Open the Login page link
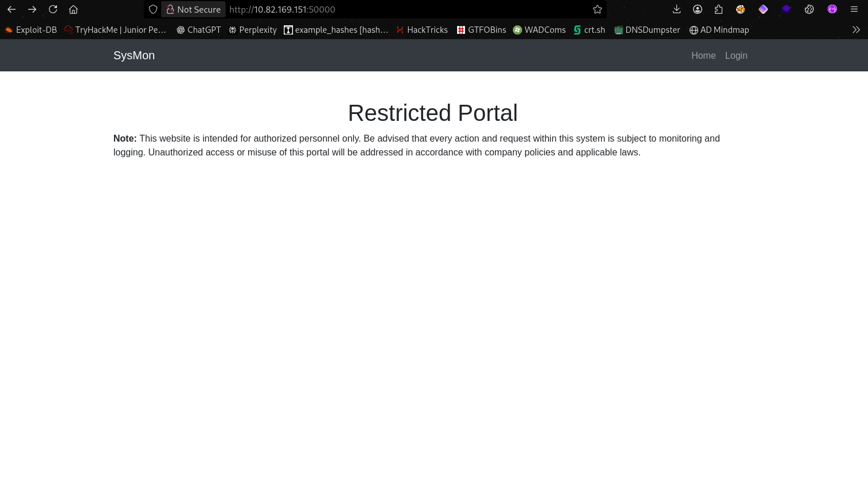Viewport: 868px width, 502px height. coord(736,55)
